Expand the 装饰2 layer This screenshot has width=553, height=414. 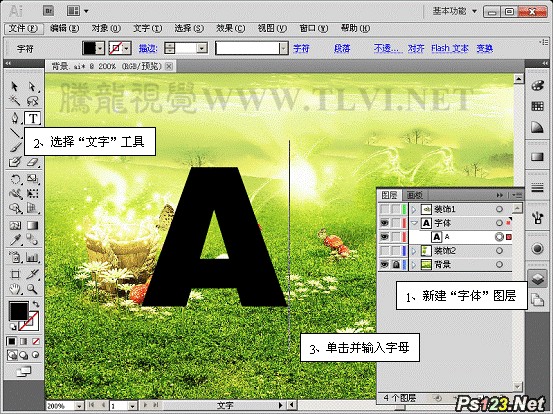[x=414, y=251]
